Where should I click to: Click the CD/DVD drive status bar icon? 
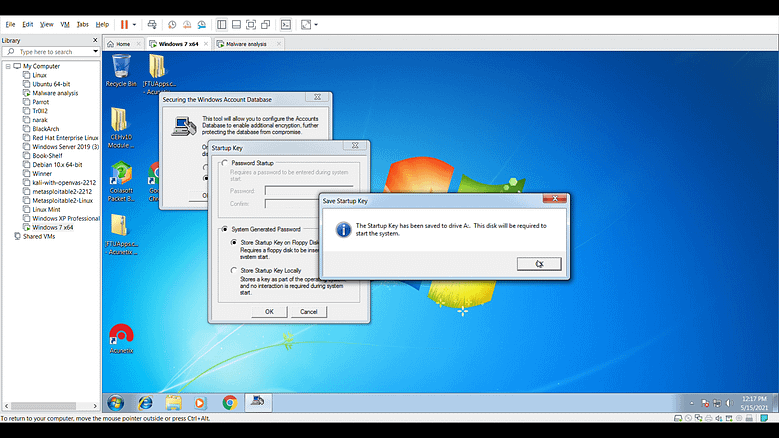pyautogui.click(x=689, y=418)
